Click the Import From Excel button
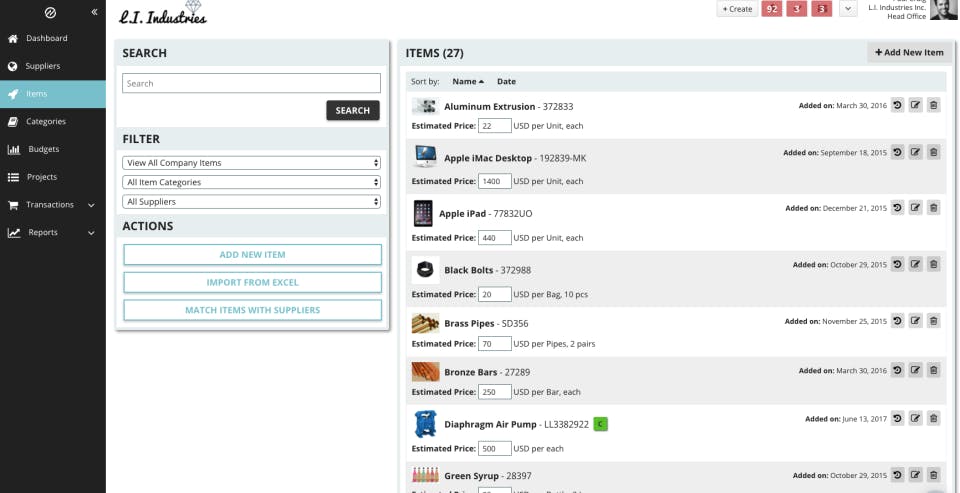The image size is (960, 493). point(252,282)
